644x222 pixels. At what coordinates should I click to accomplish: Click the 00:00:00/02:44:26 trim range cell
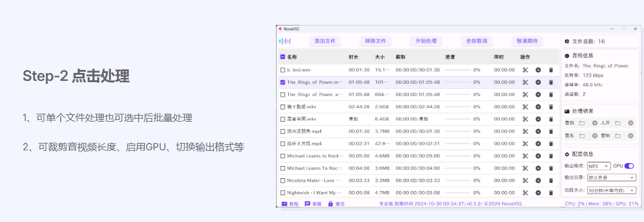(x=418, y=106)
